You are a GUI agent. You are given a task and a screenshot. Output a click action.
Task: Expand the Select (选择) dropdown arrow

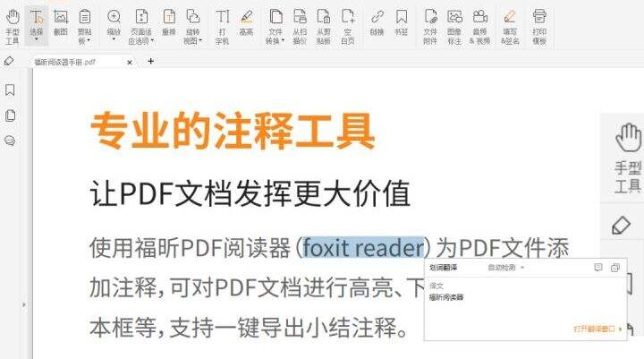point(37,40)
